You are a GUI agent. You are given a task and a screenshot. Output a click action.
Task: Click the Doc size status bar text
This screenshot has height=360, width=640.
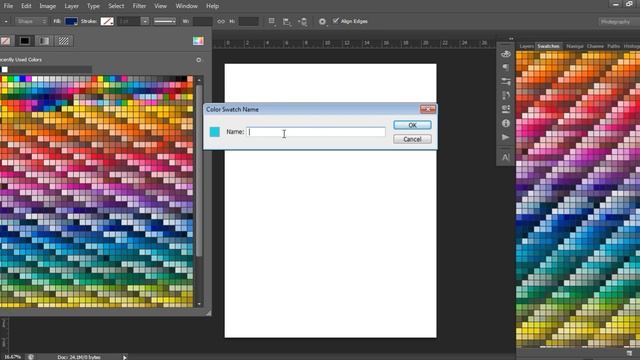pos(79,357)
